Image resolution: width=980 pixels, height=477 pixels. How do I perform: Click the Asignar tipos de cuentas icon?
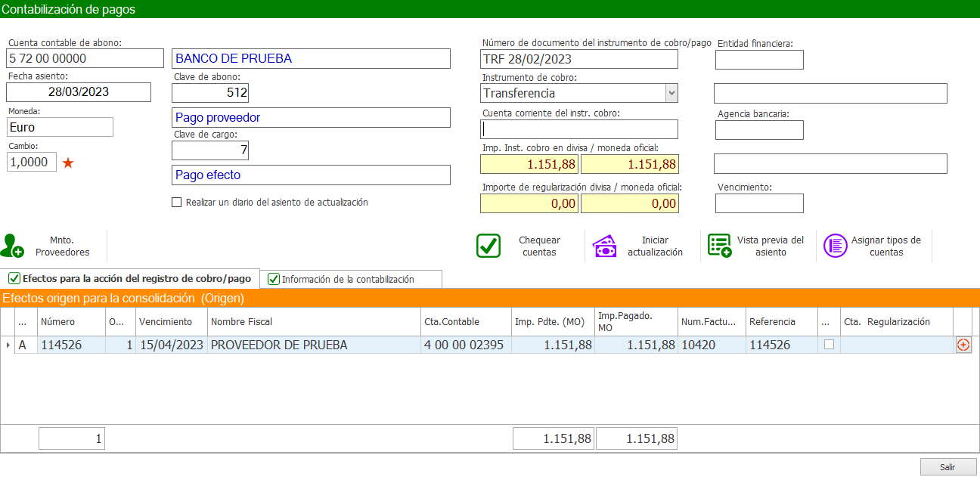coord(835,246)
